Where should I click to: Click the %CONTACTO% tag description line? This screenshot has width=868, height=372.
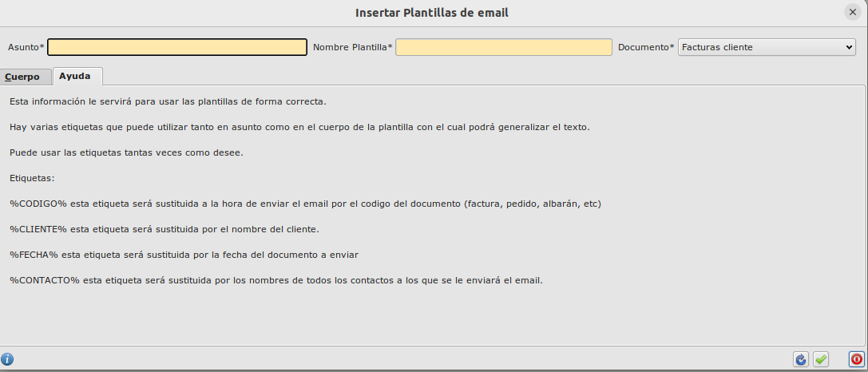coord(276,280)
